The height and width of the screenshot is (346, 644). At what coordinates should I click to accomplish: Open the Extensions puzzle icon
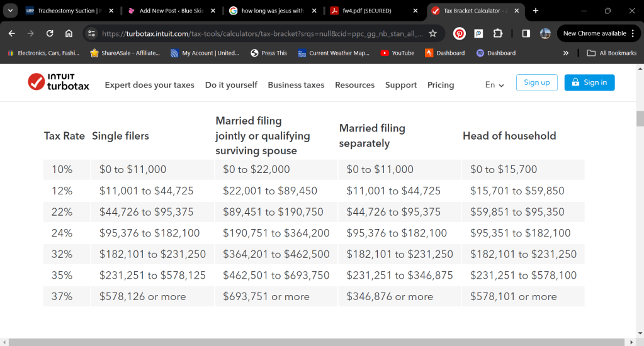click(497, 33)
